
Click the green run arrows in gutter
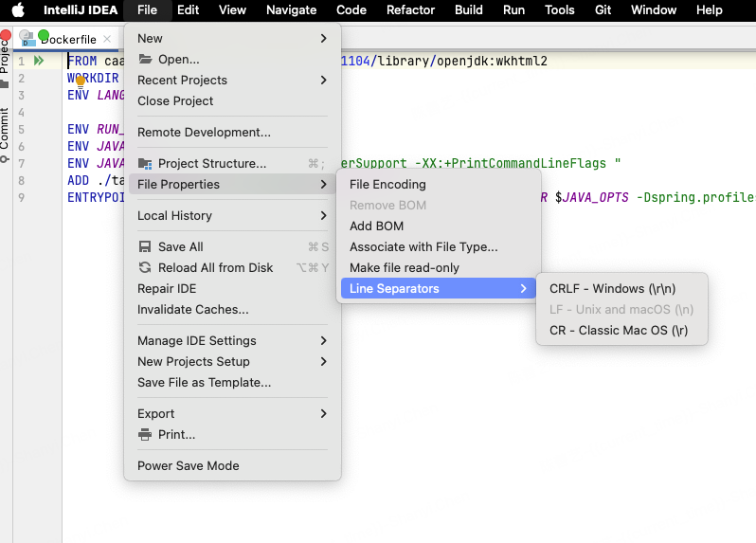[39, 61]
